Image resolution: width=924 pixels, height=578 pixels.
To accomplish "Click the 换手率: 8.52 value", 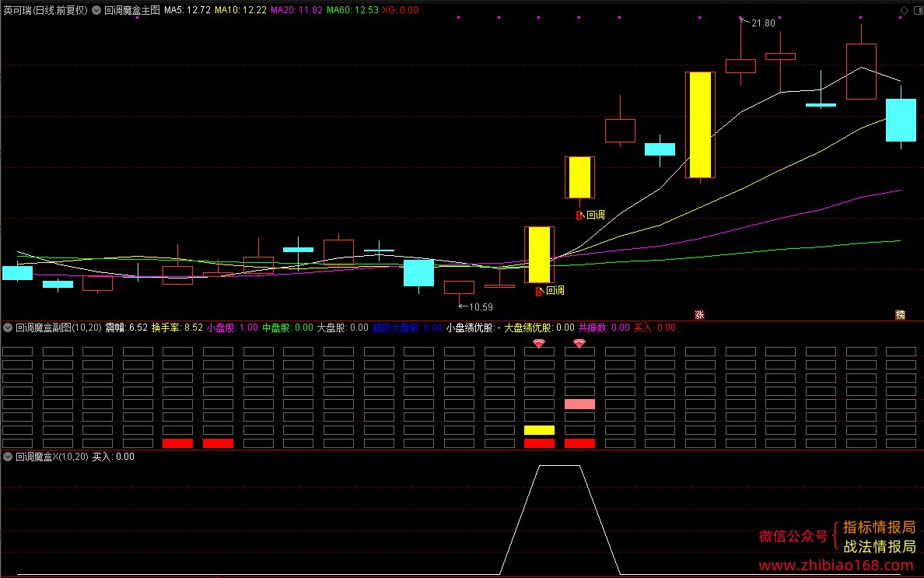I will tap(177, 328).
